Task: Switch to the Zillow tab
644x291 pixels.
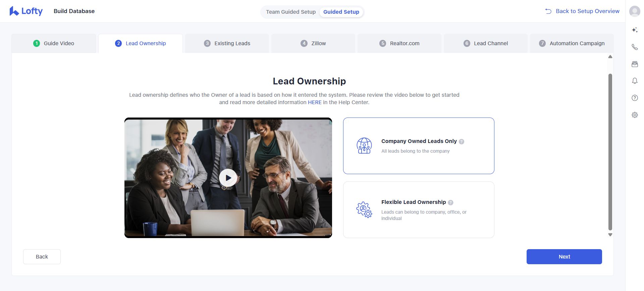Action: click(x=313, y=44)
